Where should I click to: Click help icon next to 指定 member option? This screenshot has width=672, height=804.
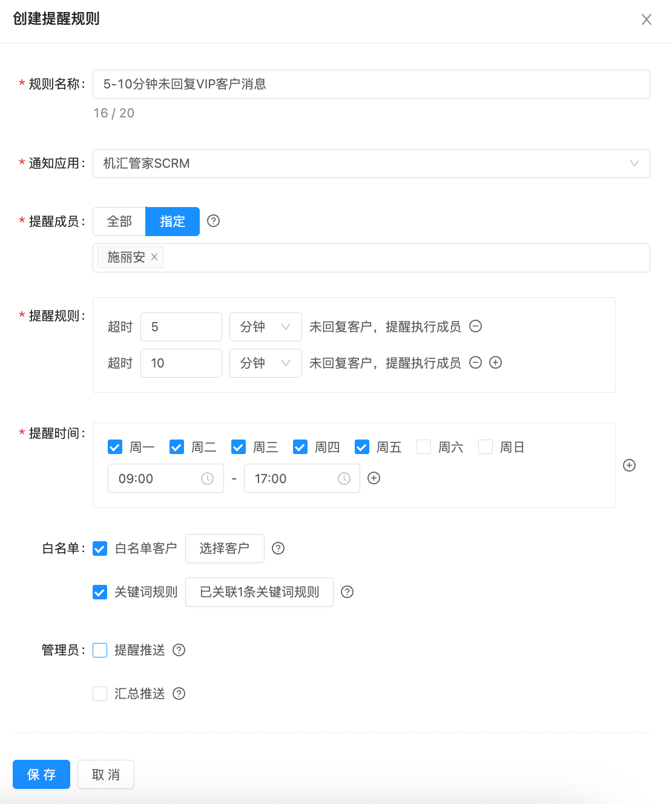point(213,221)
